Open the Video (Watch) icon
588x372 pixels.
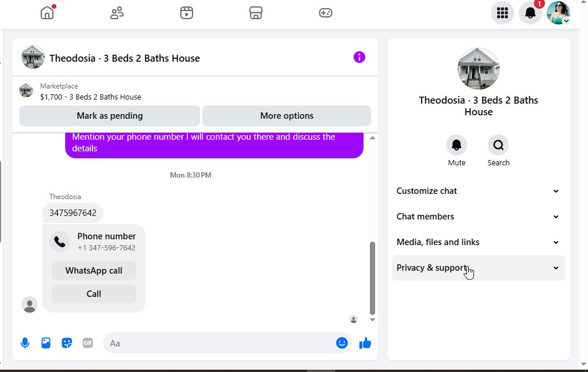coord(186,13)
